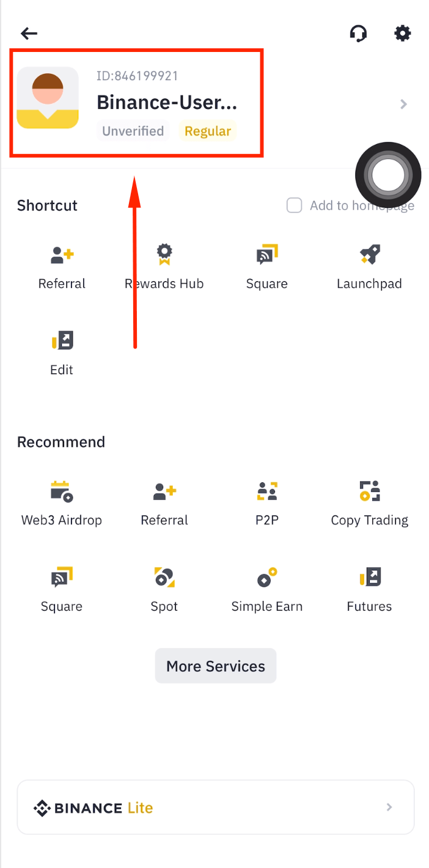Enable Add to homepage checkbox
The width and height of the screenshot is (429, 868).
[295, 205]
